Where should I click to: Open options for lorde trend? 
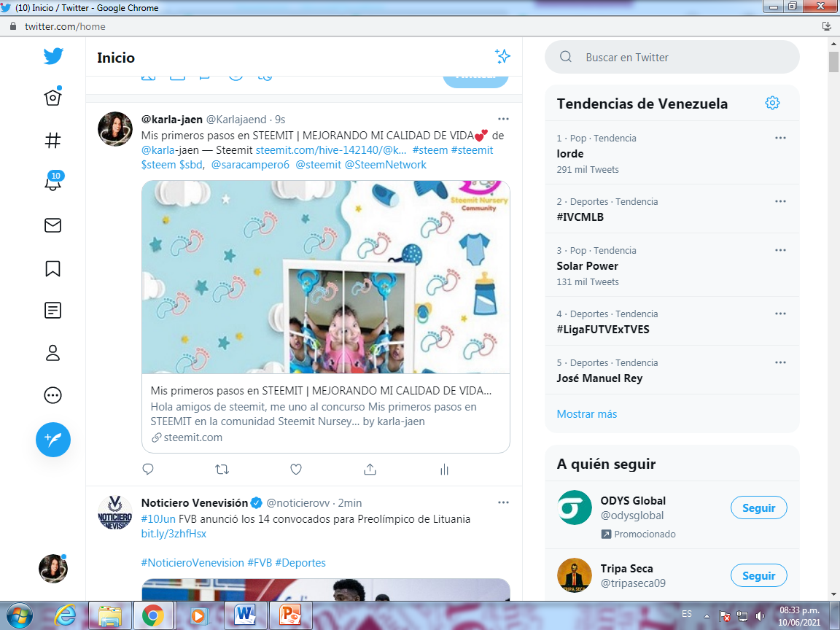(x=780, y=138)
